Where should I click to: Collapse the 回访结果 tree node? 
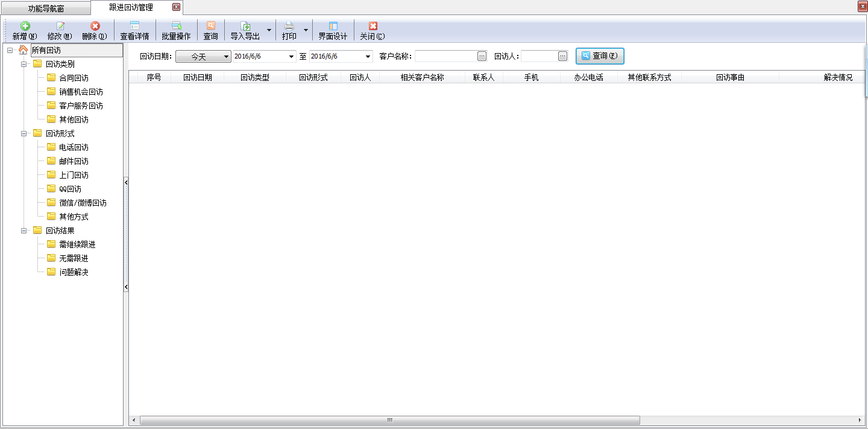(24, 230)
